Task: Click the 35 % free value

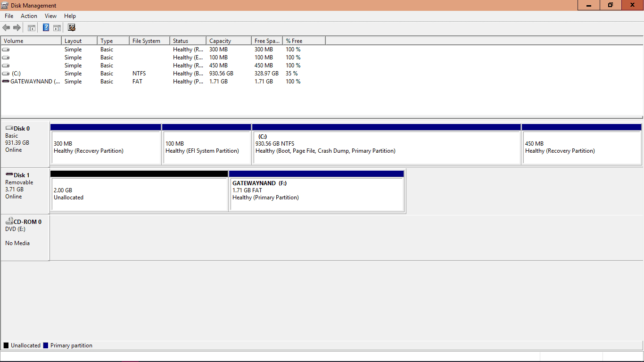Action: pyautogui.click(x=292, y=74)
